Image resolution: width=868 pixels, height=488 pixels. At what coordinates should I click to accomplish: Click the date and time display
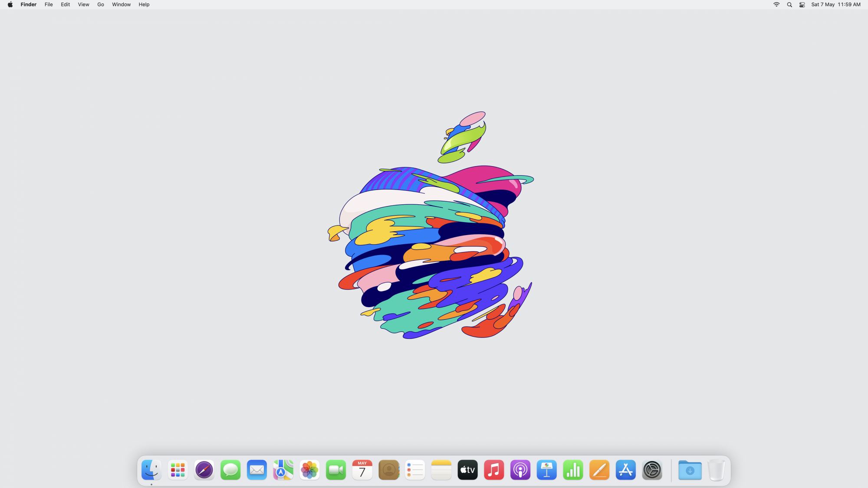pyautogui.click(x=835, y=5)
